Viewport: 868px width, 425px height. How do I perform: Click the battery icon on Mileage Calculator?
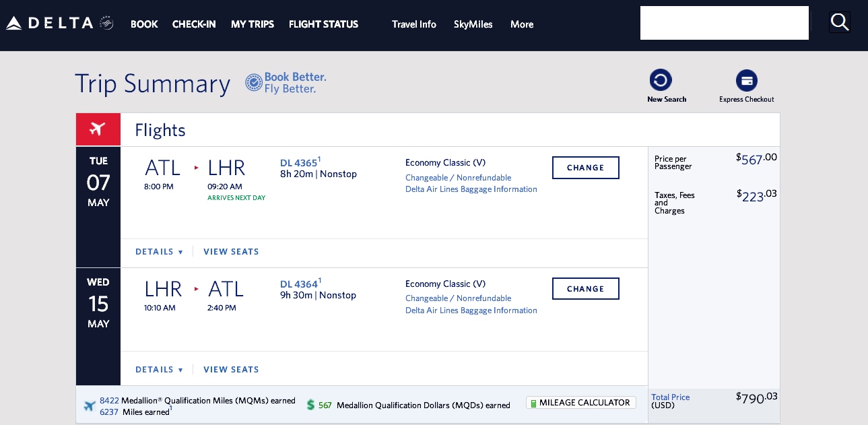tap(535, 403)
